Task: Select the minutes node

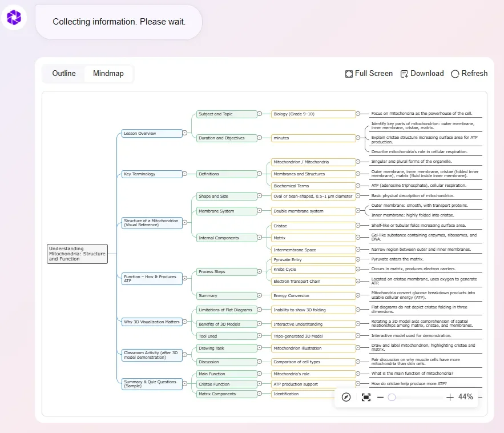Action: click(x=313, y=138)
